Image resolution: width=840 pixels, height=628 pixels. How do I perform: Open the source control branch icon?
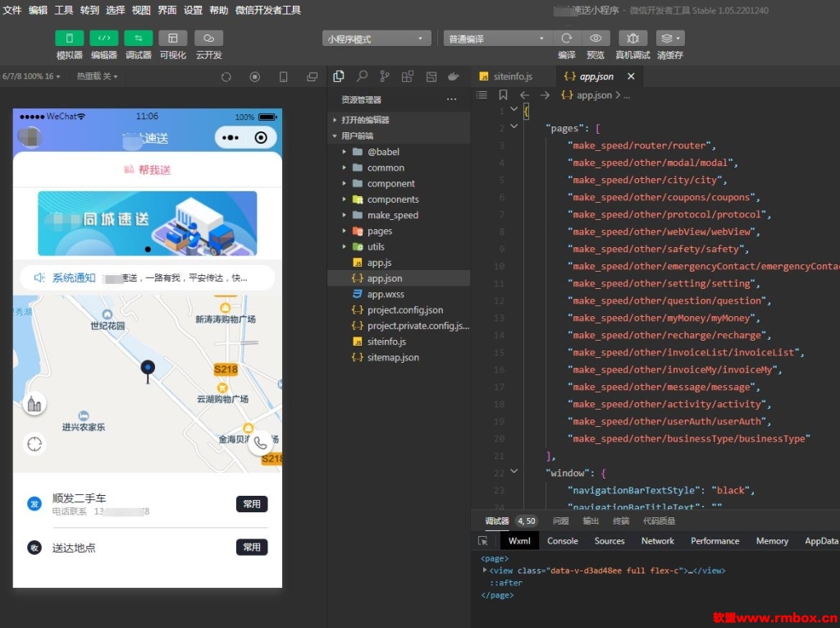[385, 76]
